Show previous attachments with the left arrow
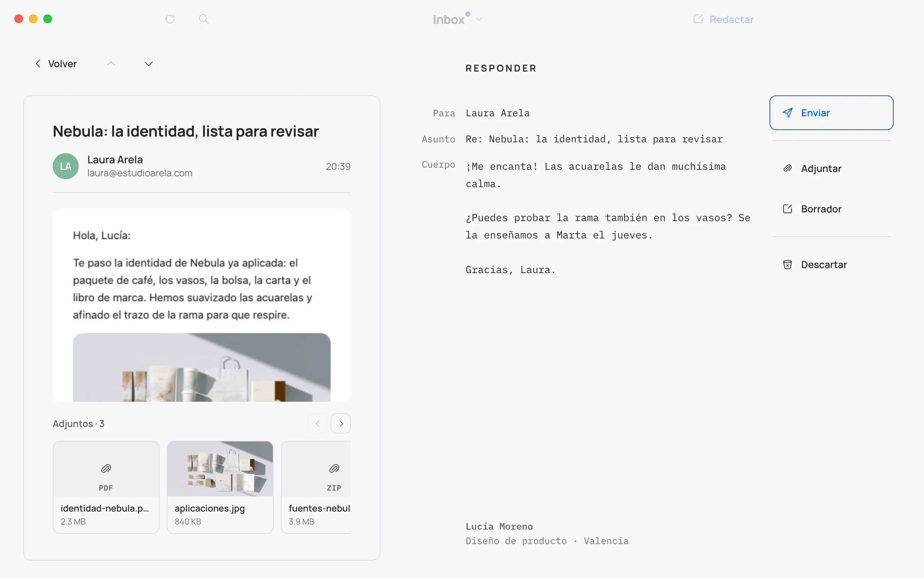This screenshot has width=924, height=578. 317,423
